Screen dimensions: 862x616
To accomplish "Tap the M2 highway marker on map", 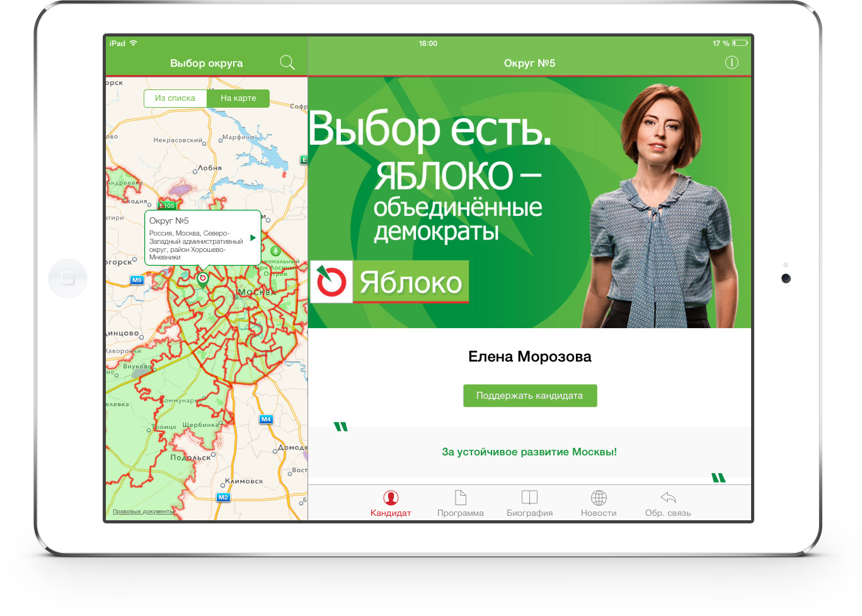I will coord(223,497).
